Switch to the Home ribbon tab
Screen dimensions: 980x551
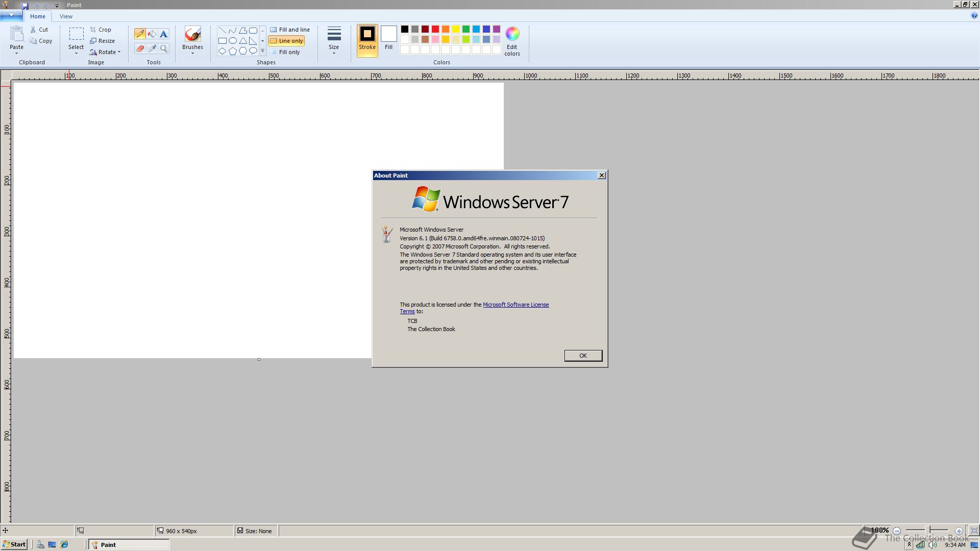point(37,16)
